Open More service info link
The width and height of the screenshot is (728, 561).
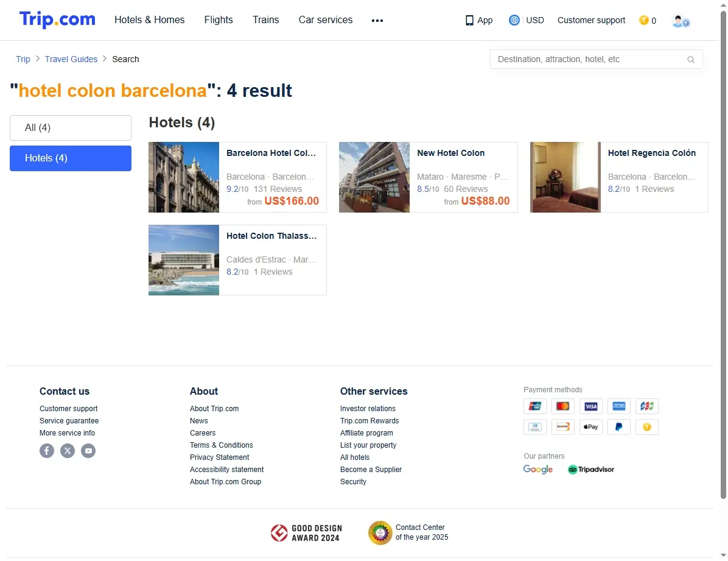67,432
